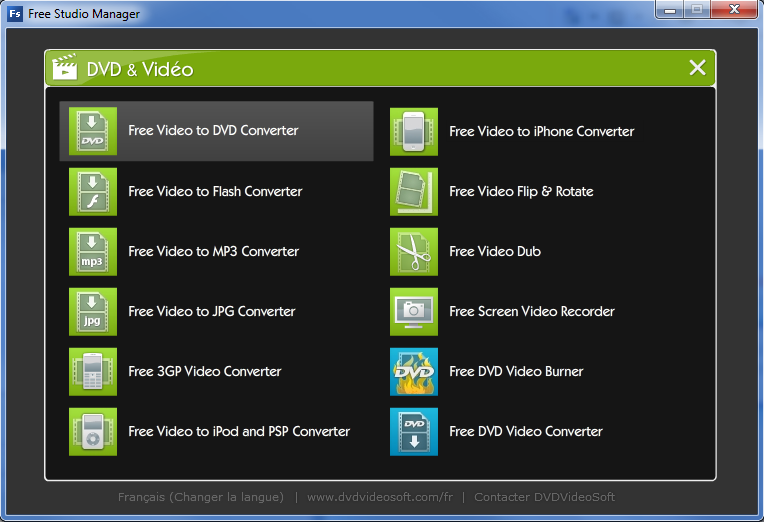764x522 pixels.
Task: Click the Flash converter icon
Action: coord(93,192)
